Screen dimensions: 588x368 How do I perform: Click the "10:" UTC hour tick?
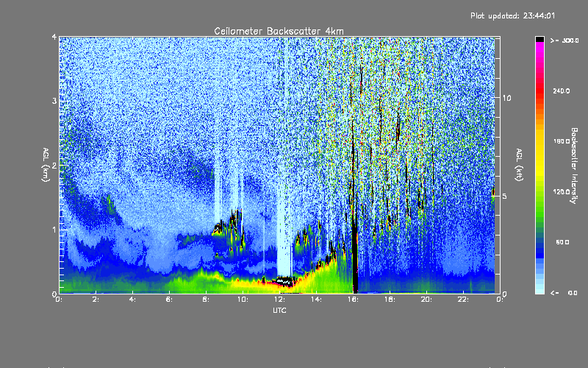[x=243, y=300]
